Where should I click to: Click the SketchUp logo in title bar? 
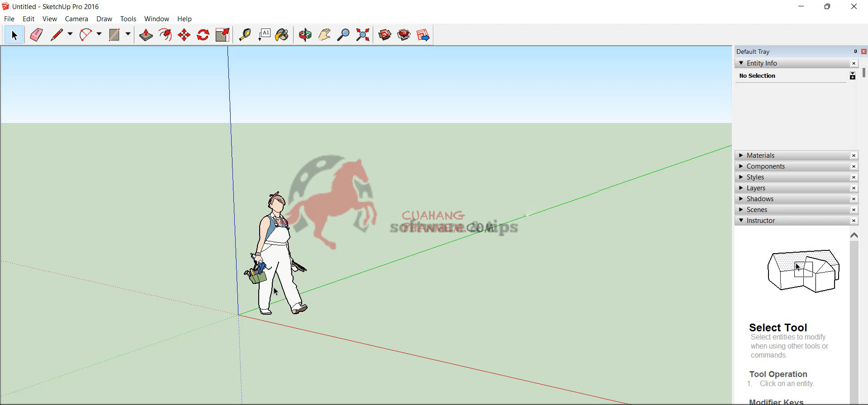point(5,6)
